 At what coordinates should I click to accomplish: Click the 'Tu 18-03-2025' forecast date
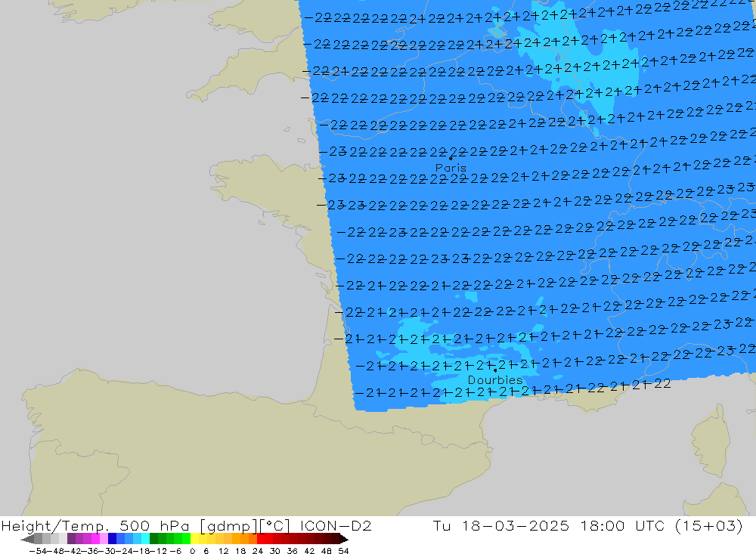500,525
